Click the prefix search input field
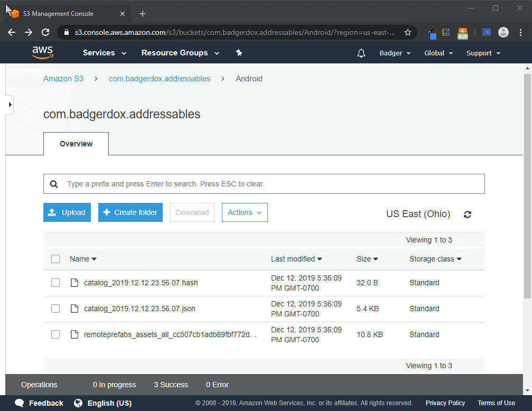The height and width of the screenshot is (411, 532). pos(264,184)
